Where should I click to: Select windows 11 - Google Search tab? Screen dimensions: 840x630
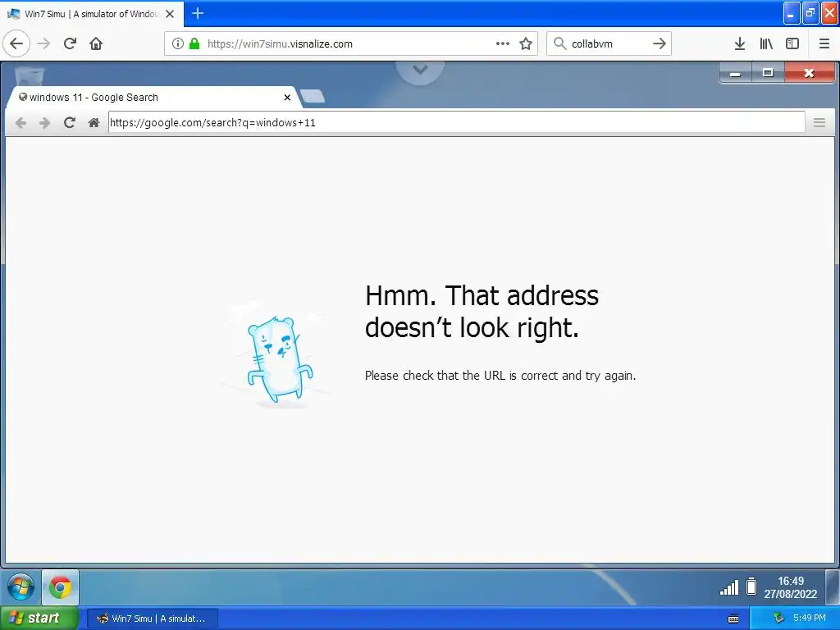point(153,97)
